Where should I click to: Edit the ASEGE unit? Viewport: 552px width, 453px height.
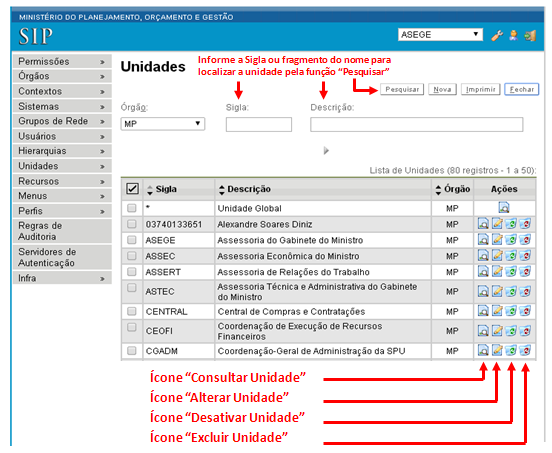click(x=497, y=240)
